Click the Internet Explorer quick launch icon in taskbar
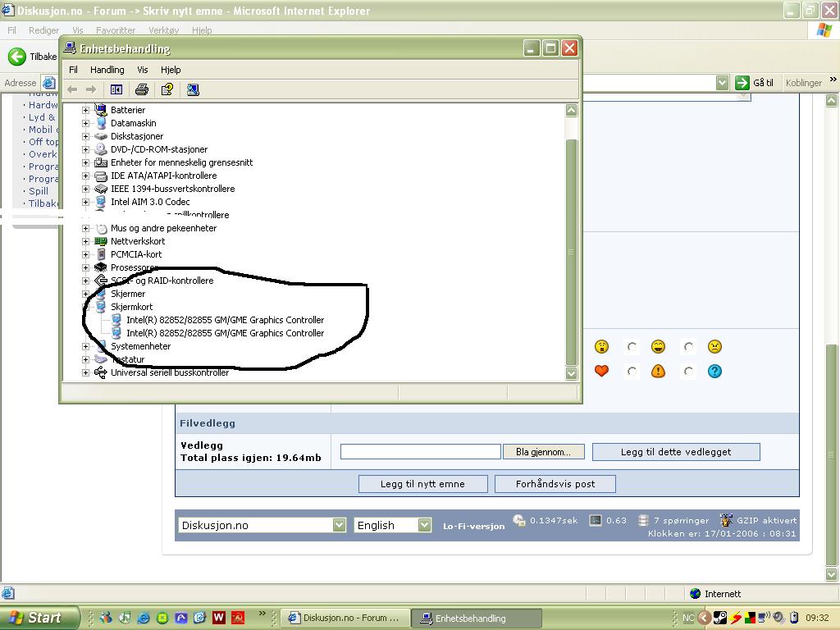Screen dimensions: 840x630 pyautogui.click(x=144, y=618)
